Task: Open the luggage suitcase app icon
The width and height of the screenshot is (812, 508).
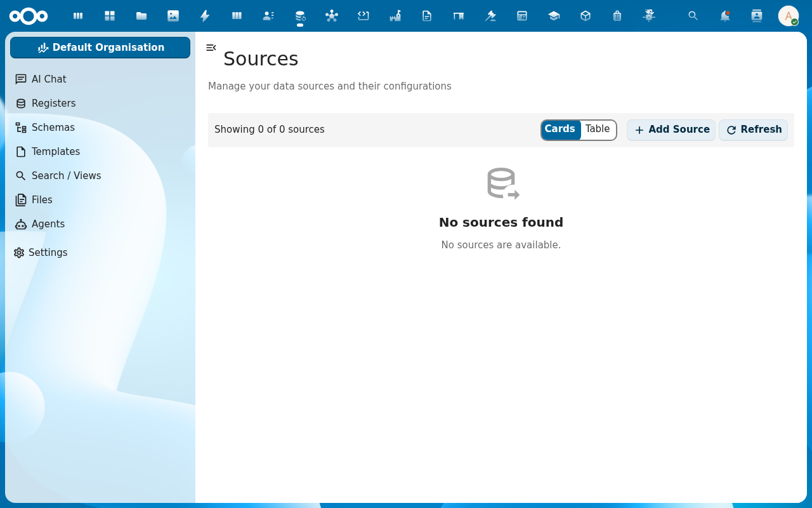Action: [617, 16]
